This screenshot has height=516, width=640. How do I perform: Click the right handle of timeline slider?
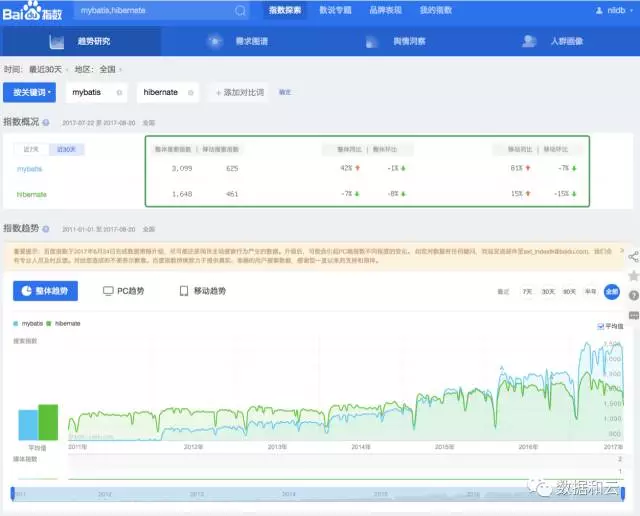(623, 494)
